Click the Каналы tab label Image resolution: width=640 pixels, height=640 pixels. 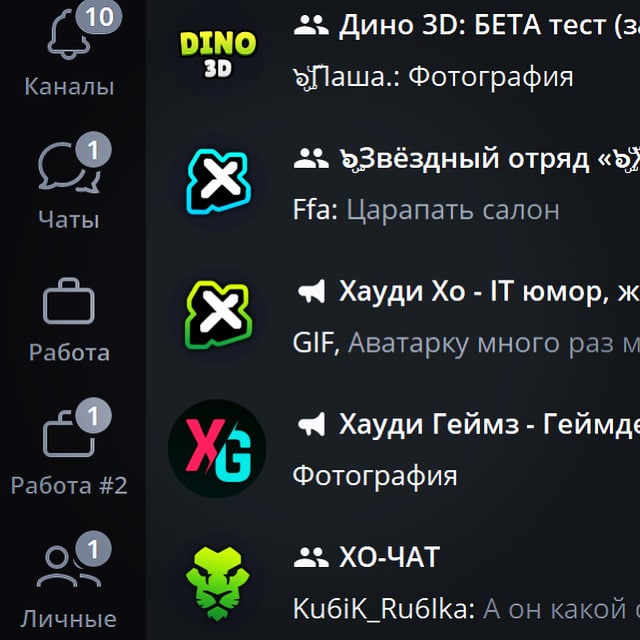pos(69,87)
